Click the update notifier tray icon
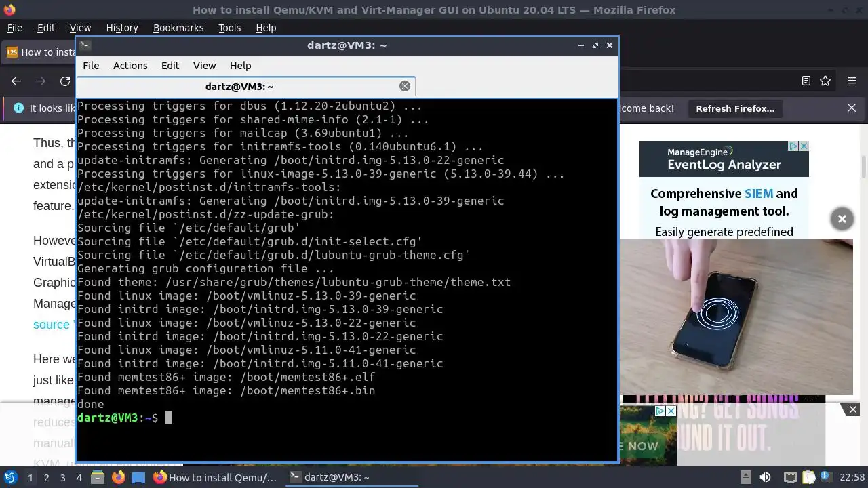Image resolution: width=868 pixels, height=488 pixels. point(827,477)
